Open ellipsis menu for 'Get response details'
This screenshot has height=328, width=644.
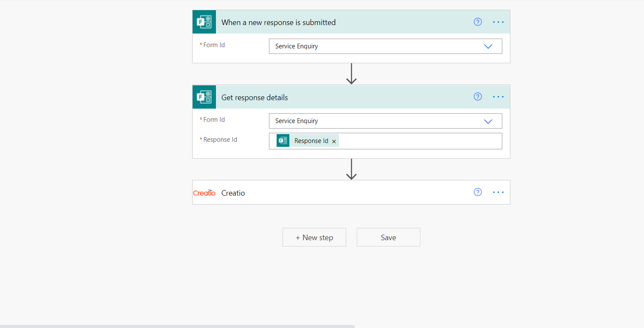[498, 97]
